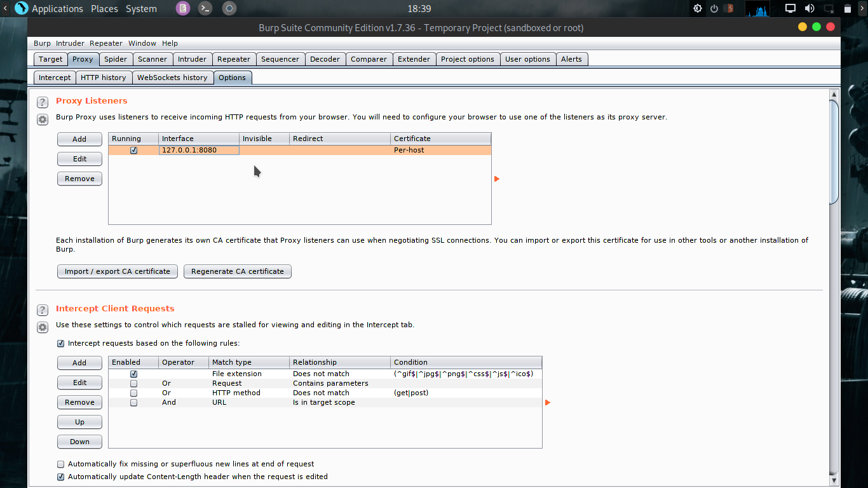Open the terminal icon in the top panel
Image resolution: width=868 pixels, height=488 pixels.
(205, 9)
